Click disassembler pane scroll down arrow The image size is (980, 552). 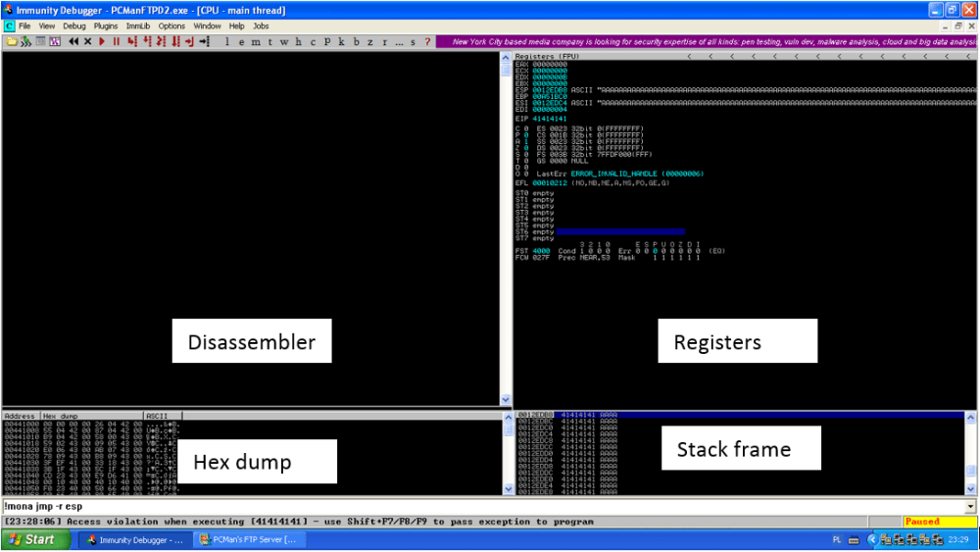506,400
